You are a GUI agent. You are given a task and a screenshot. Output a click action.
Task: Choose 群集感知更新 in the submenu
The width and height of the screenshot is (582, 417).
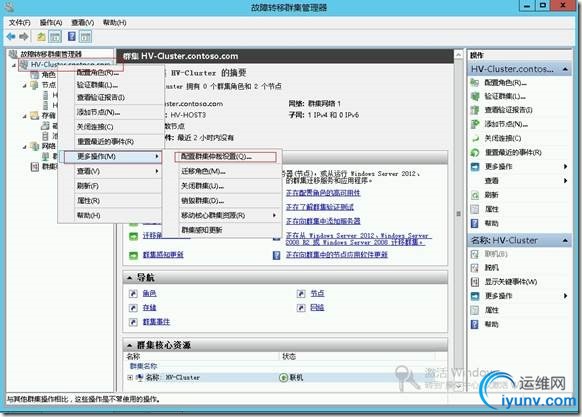(223, 230)
